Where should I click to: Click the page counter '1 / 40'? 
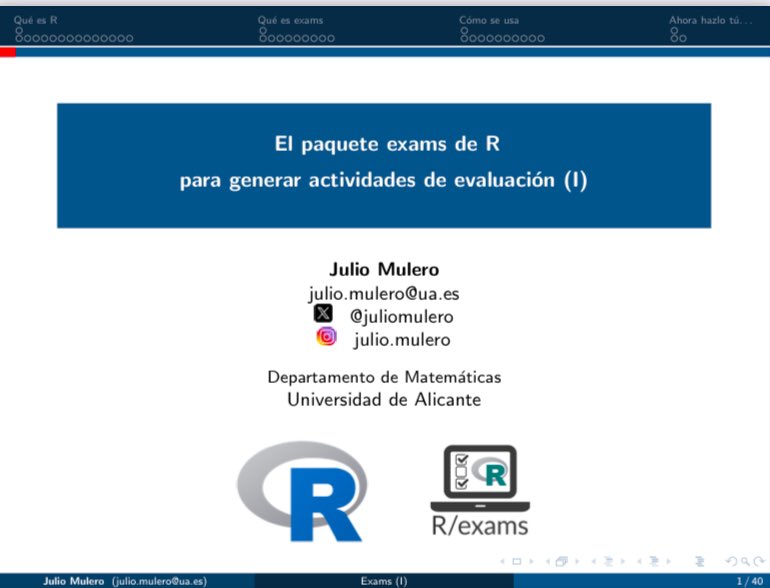pyautogui.click(x=750, y=581)
